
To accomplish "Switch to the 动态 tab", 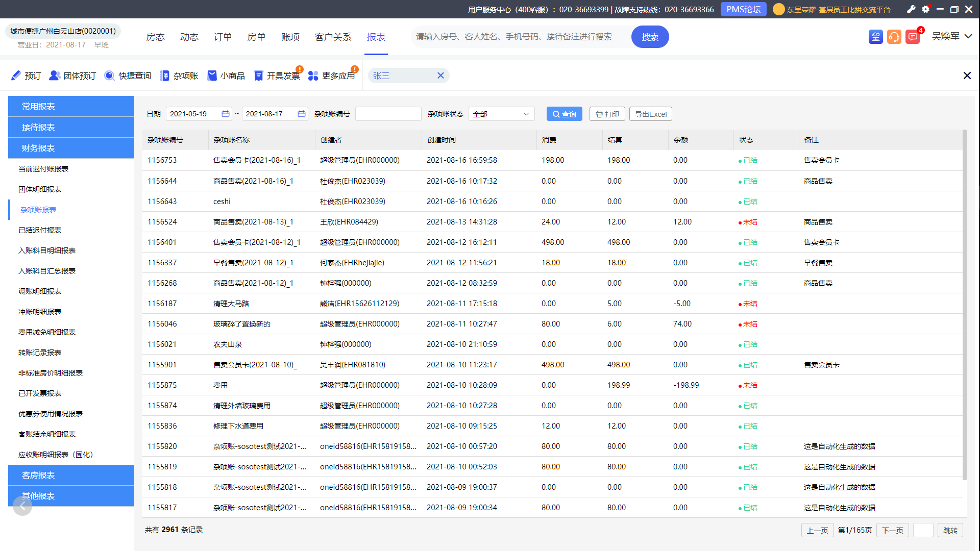I will 189,37.
